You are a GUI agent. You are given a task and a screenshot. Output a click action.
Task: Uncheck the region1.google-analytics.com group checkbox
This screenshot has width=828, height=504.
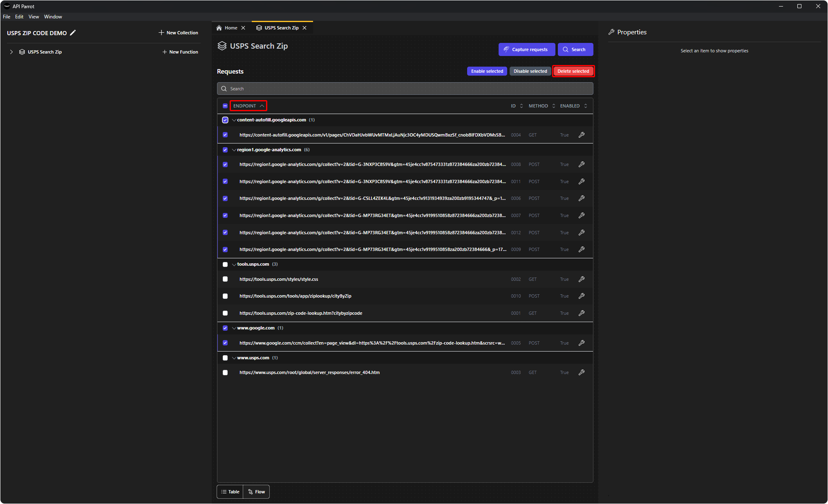point(225,150)
